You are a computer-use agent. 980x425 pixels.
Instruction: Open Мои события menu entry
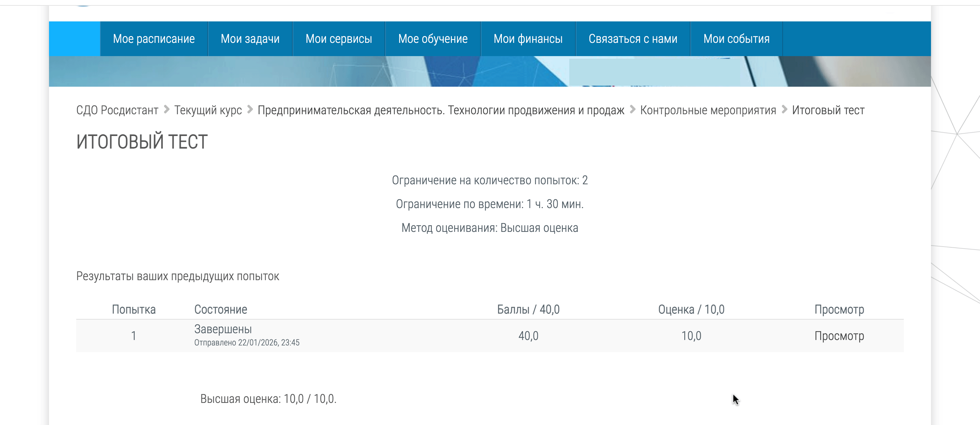click(736, 39)
